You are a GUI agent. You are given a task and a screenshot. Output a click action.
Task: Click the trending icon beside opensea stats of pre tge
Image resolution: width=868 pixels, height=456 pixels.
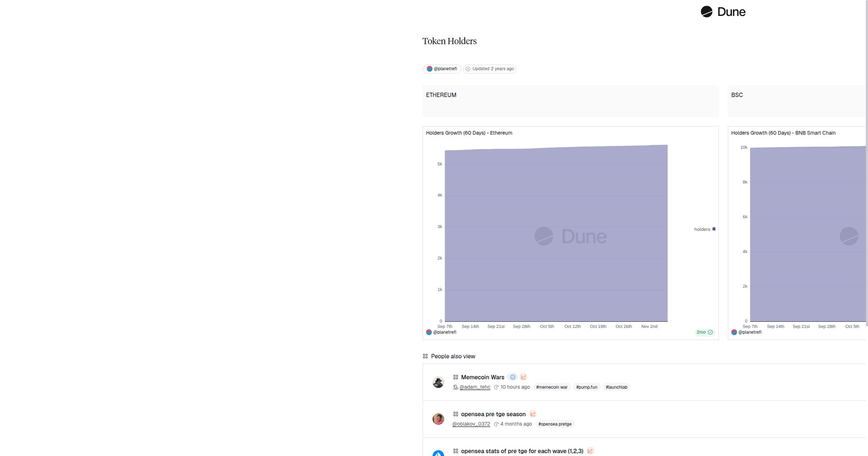click(590, 451)
